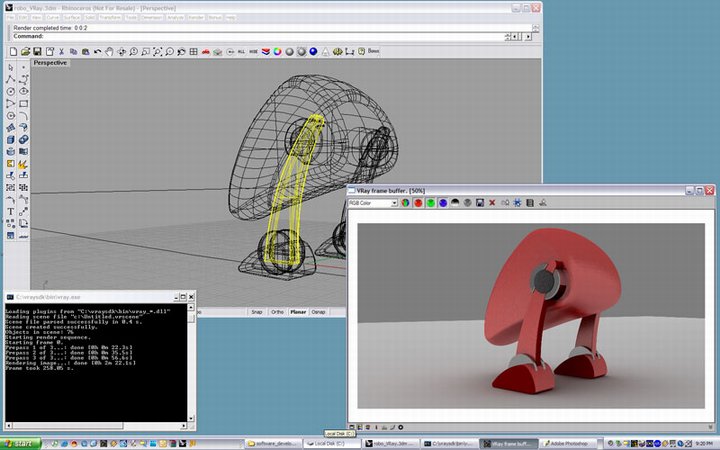
Task: Click the Explode yellow burst icon
Action: [23, 164]
